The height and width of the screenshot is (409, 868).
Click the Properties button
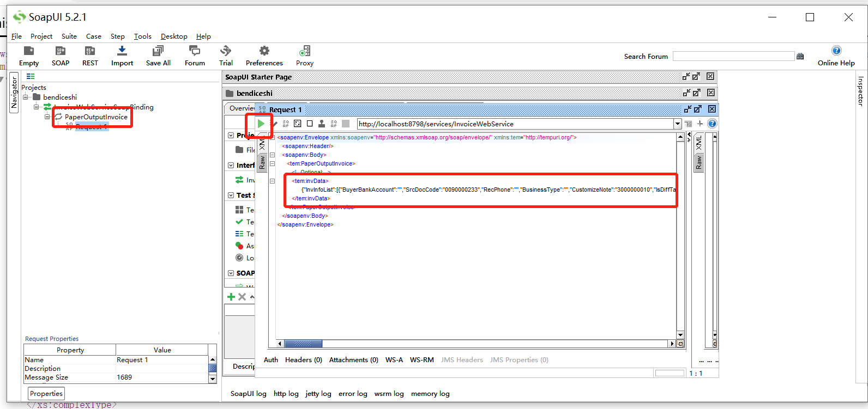click(46, 393)
